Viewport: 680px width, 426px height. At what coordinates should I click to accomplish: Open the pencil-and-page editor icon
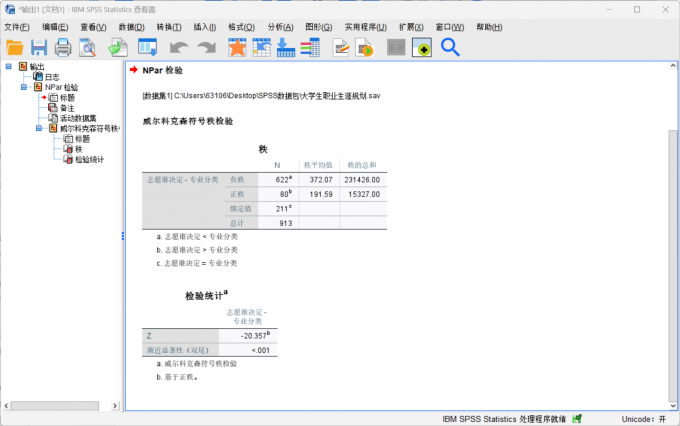point(341,47)
